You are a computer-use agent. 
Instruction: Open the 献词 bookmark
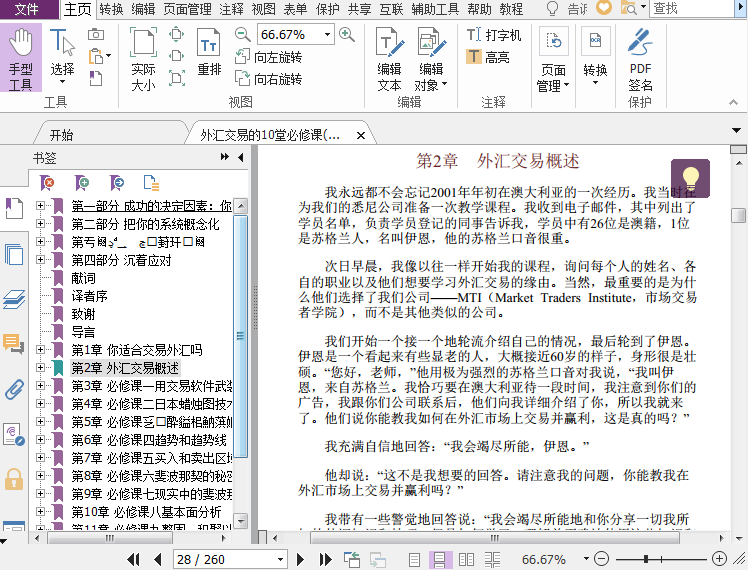83,278
